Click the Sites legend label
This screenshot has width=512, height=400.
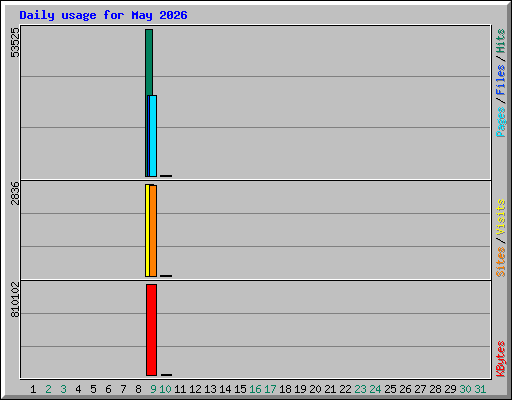click(x=500, y=262)
